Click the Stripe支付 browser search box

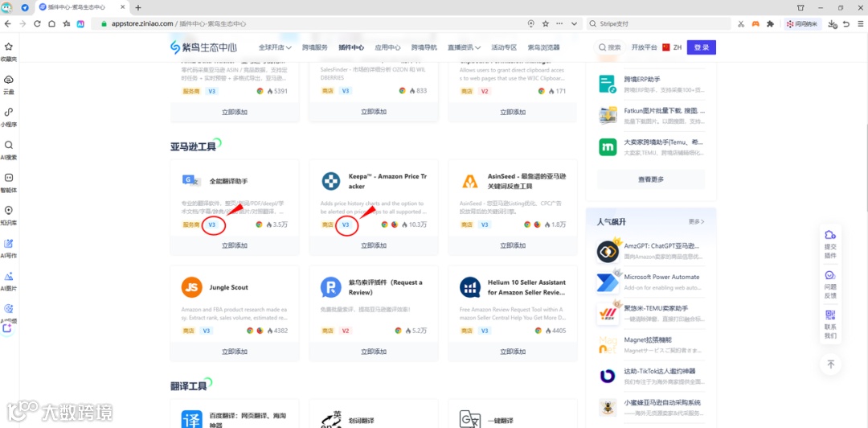pos(657,24)
